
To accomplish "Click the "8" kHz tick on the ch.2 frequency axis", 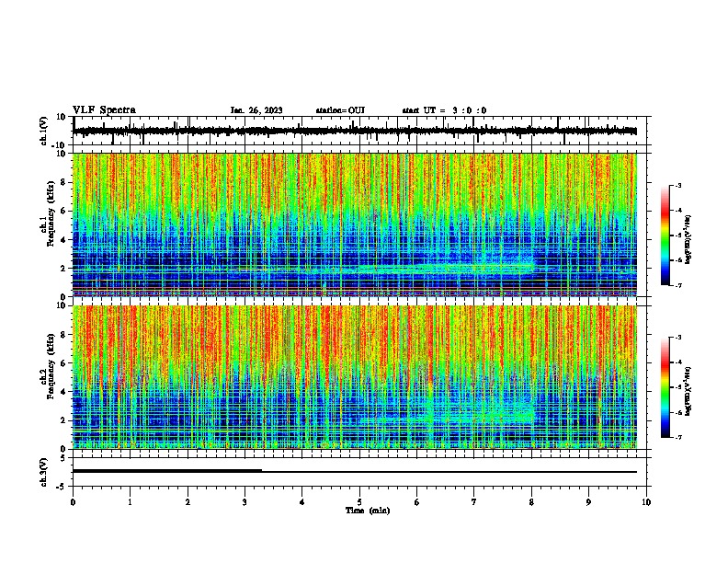I will [x=63, y=335].
